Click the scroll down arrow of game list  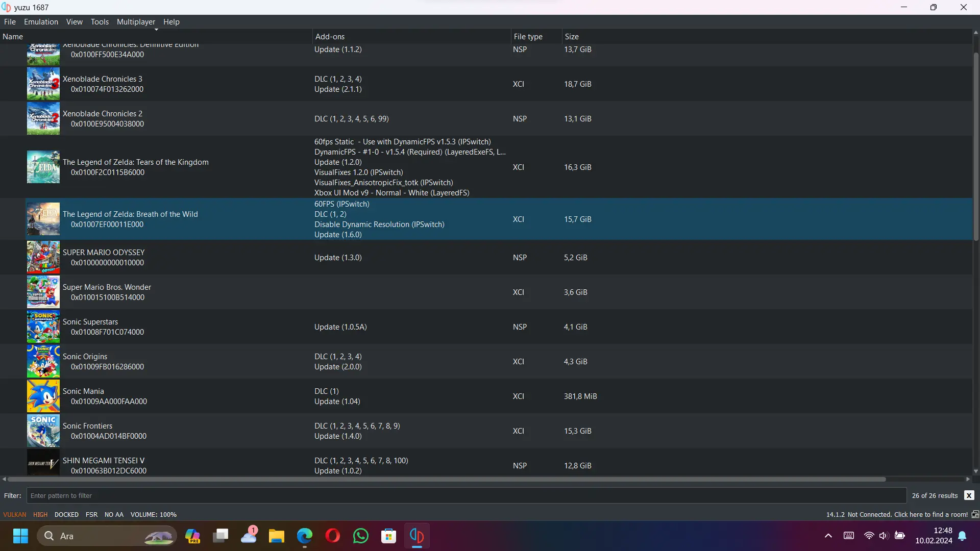coord(976,471)
